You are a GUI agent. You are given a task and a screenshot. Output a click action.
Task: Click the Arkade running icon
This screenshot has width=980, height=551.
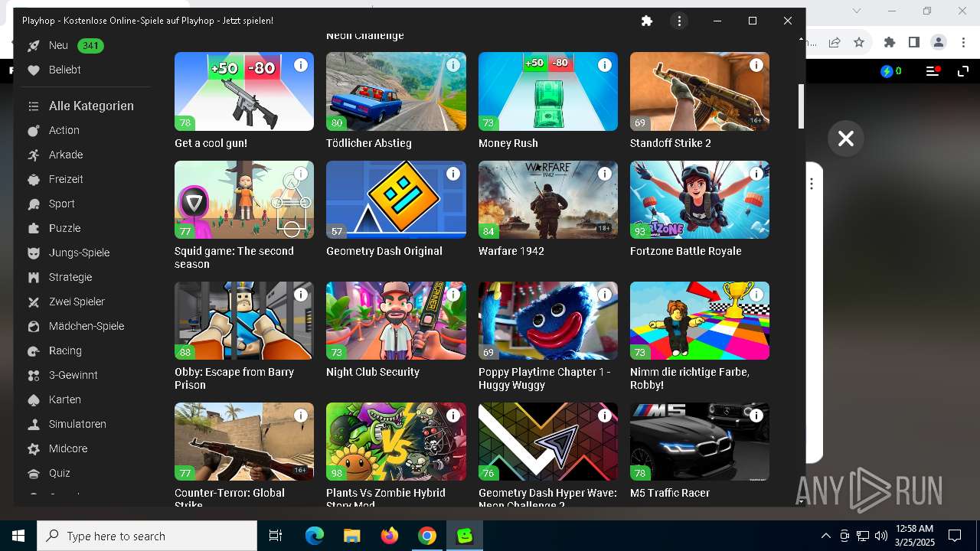click(34, 155)
